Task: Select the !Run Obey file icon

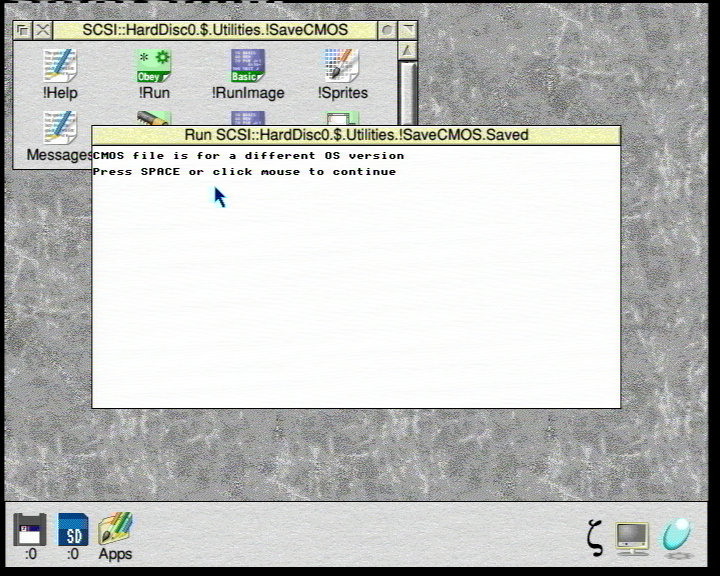Action: point(154,73)
